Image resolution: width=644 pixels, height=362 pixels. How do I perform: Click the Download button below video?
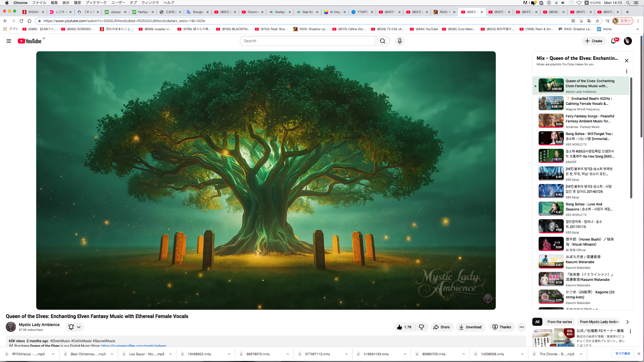click(470, 327)
